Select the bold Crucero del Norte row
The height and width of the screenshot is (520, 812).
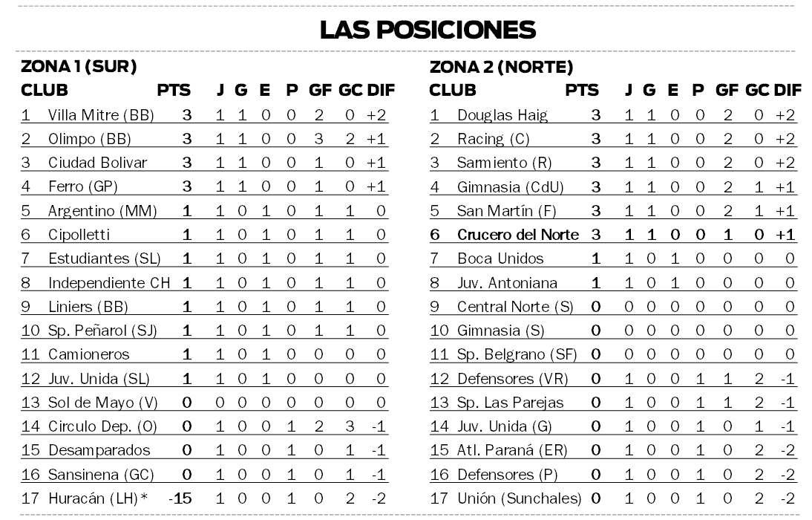[613, 234]
